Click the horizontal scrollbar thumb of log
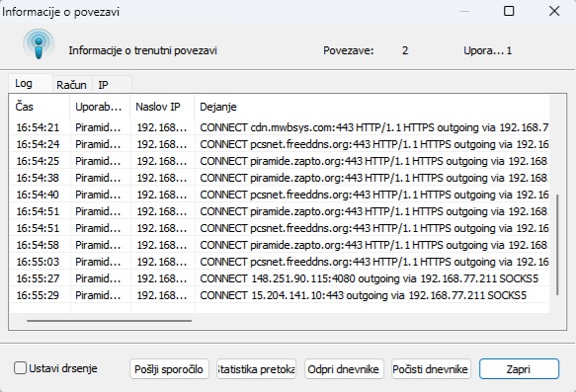The width and height of the screenshot is (576, 392). [x=109, y=321]
